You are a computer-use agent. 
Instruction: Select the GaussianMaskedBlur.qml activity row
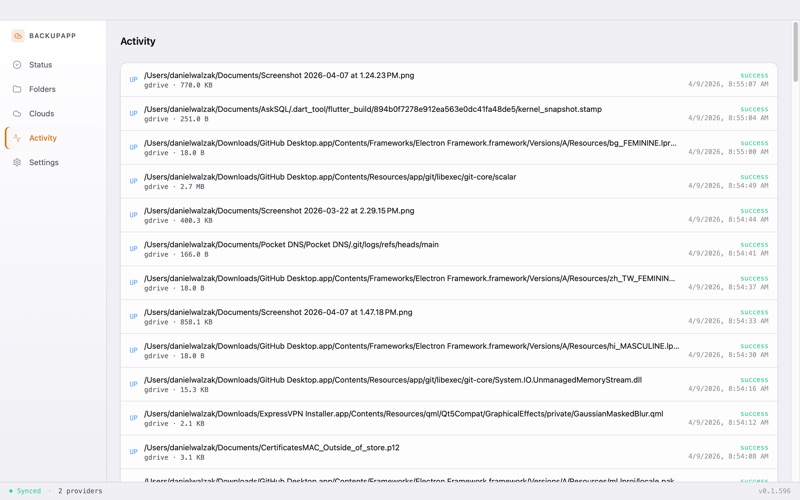point(449,418)
